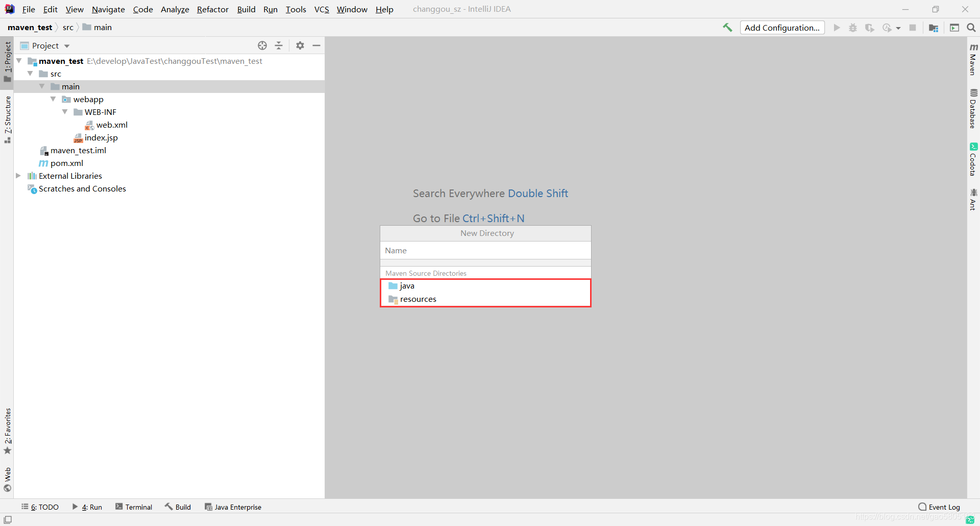Open the Z: Structure side tab
This screenshot has height=526, width=980.
(x=7, y=119)
